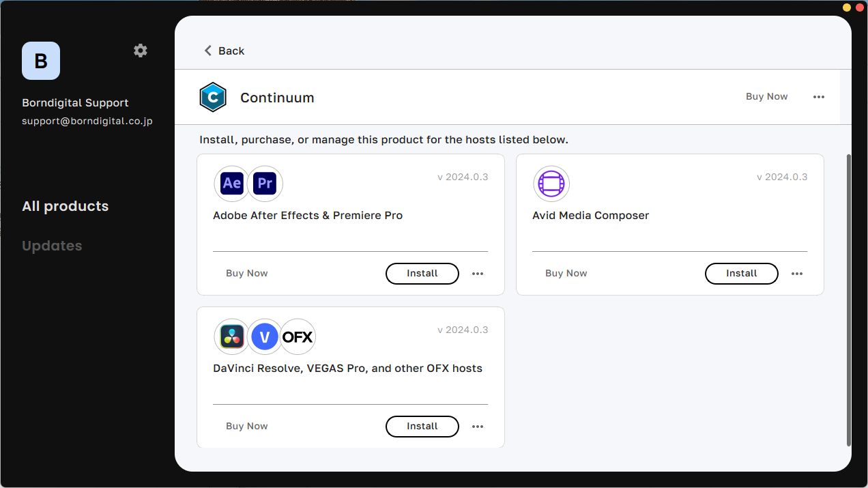868x488 pixels.
Task: Click DaVinci Resolve, VEGAS Pro title text
Action: (x=347, y=369)
